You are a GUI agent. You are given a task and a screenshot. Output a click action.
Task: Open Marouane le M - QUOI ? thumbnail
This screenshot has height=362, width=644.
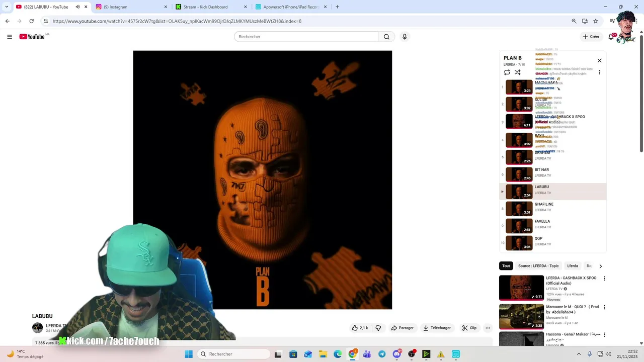pos(521,316)
